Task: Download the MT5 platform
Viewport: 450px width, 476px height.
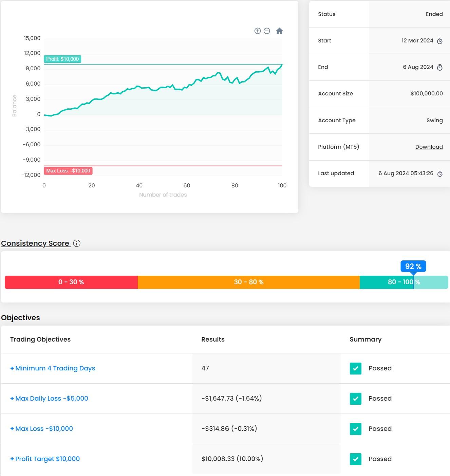Action: coord(429,147)
